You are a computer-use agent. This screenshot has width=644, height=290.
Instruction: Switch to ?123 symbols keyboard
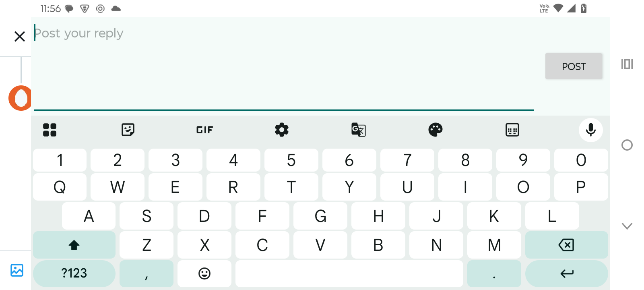(x=74, y=273)
